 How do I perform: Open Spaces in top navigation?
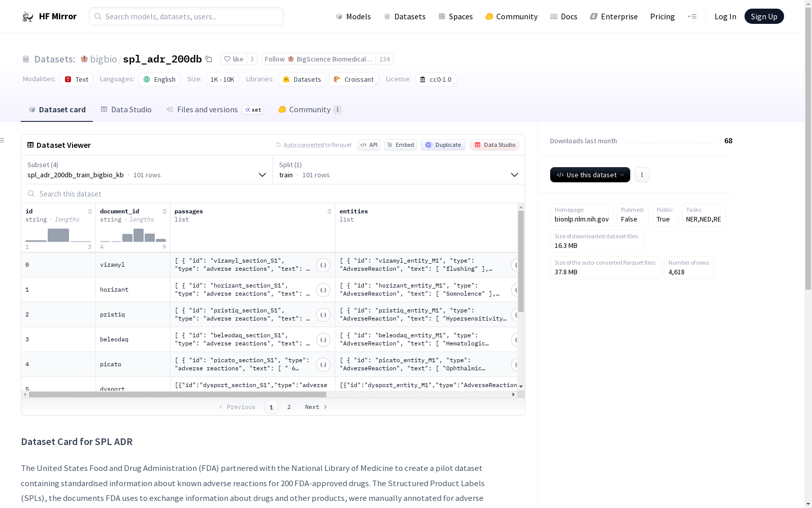[x=456, y=17]
